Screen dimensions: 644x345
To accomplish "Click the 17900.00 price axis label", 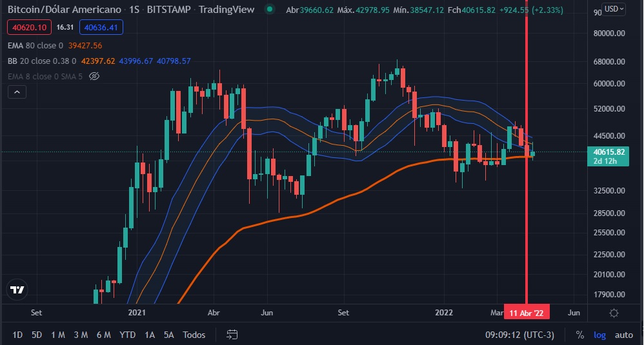I will point(609,295).
